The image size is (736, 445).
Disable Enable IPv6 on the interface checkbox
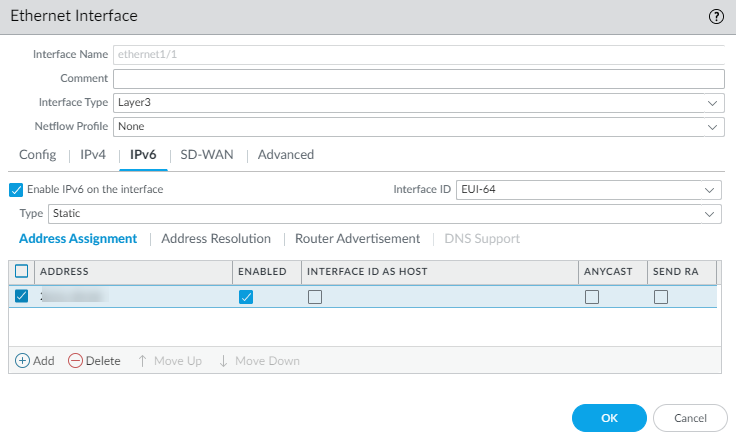tap(16, 189)
